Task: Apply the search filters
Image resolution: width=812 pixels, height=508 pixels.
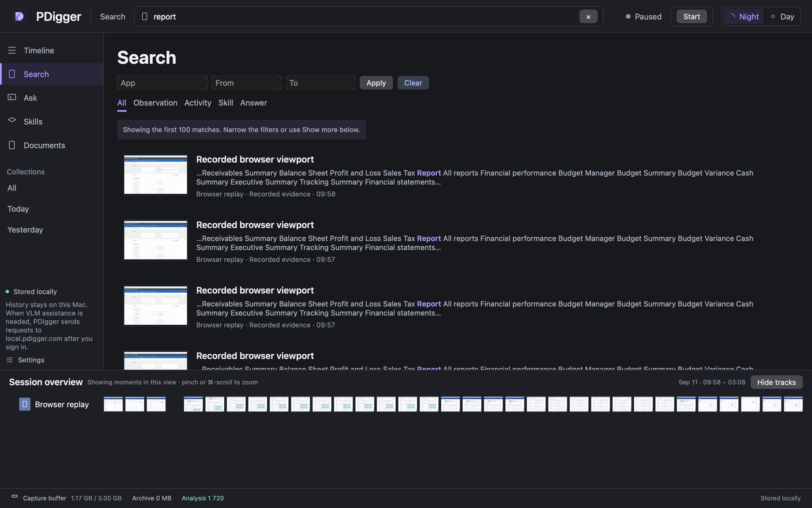Action: click(376, 83)
